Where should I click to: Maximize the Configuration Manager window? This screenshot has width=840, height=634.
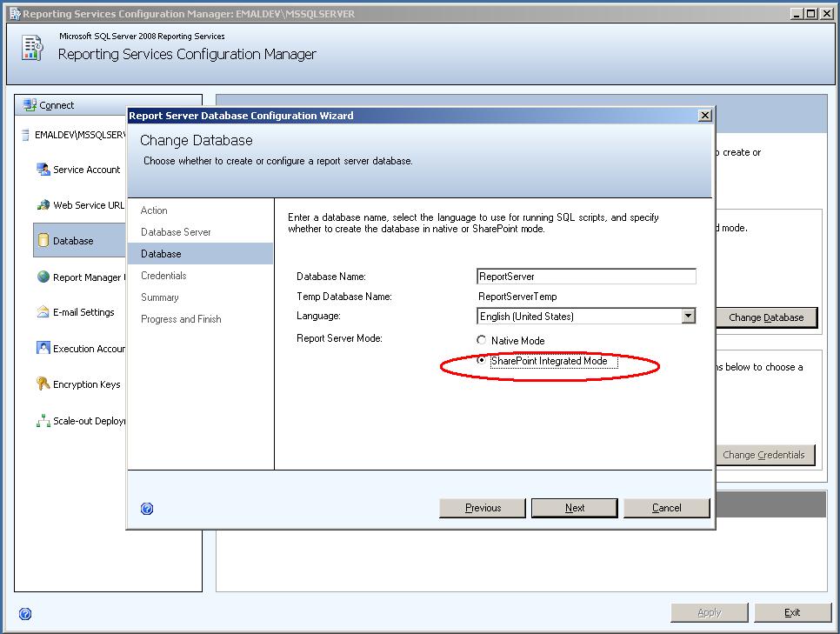[811, 14]
